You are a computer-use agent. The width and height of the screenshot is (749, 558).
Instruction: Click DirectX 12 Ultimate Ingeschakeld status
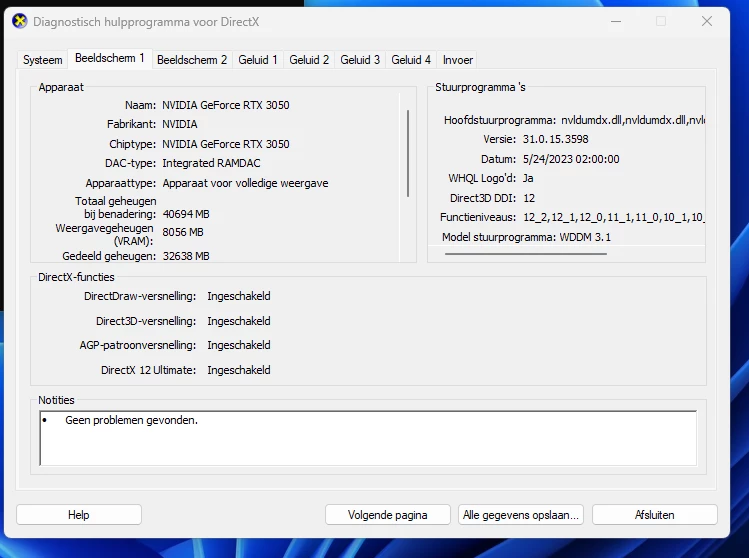tap(239, 370)
